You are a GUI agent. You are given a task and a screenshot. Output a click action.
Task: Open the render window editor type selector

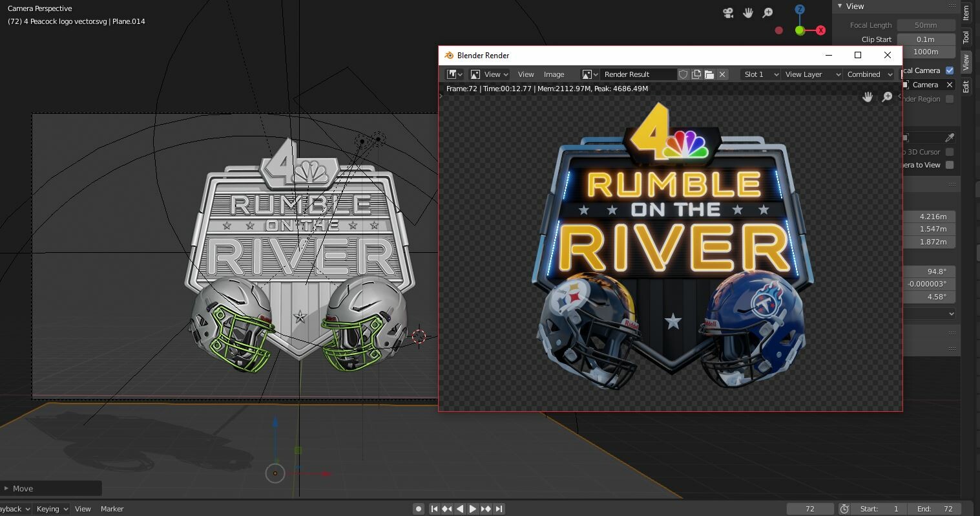pyautogui.click(x=455, y=74)
